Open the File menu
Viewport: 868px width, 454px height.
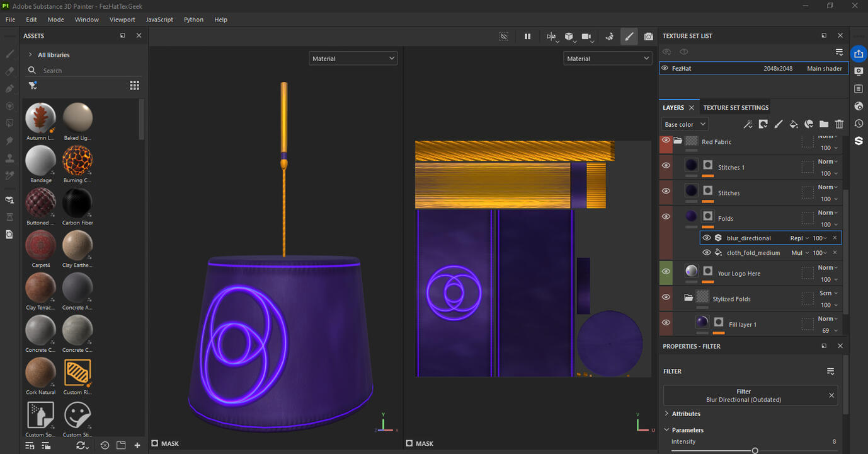[x=10, y=20]
